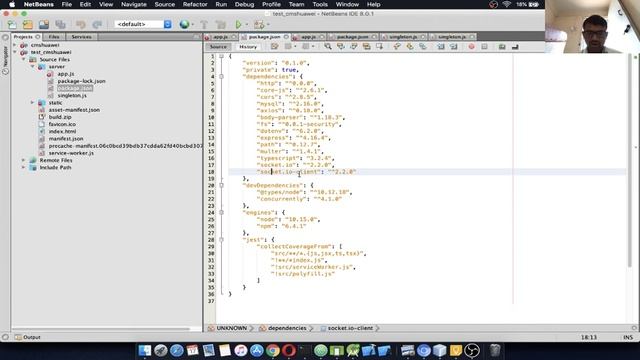Open Google Chrome from the Dock
The height and width of the screenshot is (360, 640).
[x=273, y=350]
